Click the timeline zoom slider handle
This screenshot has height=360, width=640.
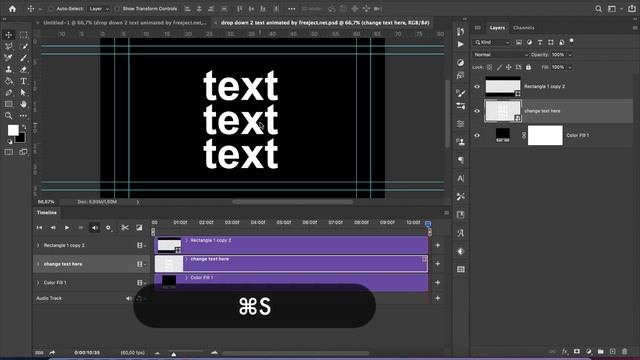[174, 354]
